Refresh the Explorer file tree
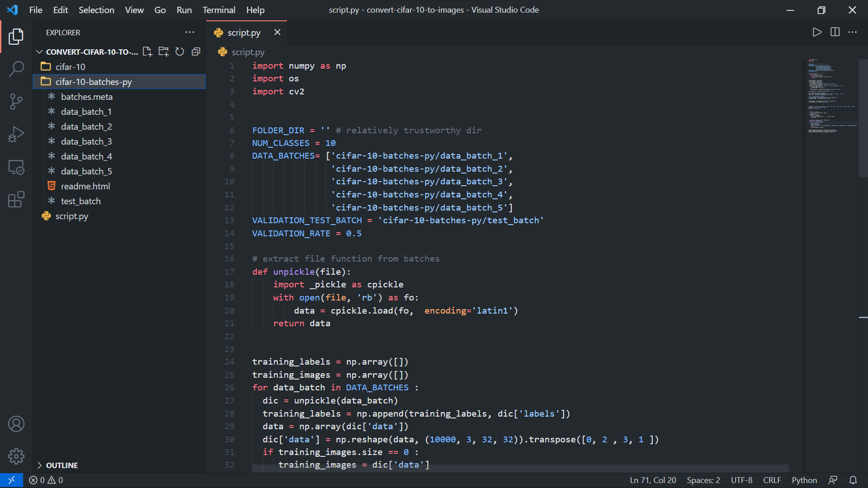Image resolution: width=868 pixels, height=488 pixels. tap(179, 52)
